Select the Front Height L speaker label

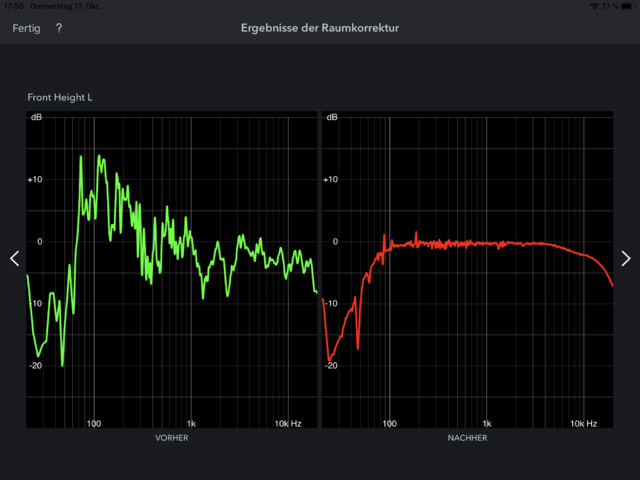click(61, 97)
